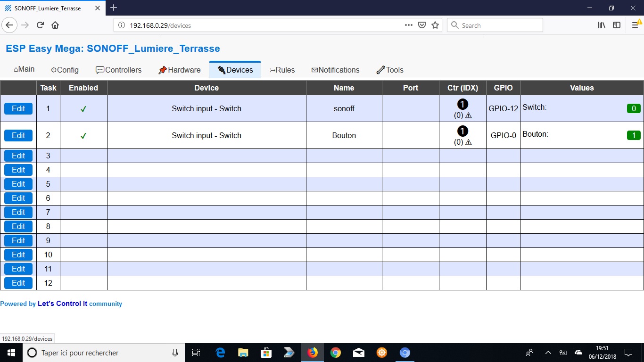644x362 pixels.
Task: Open the notification action center icon
Action: tap(628, 353)
